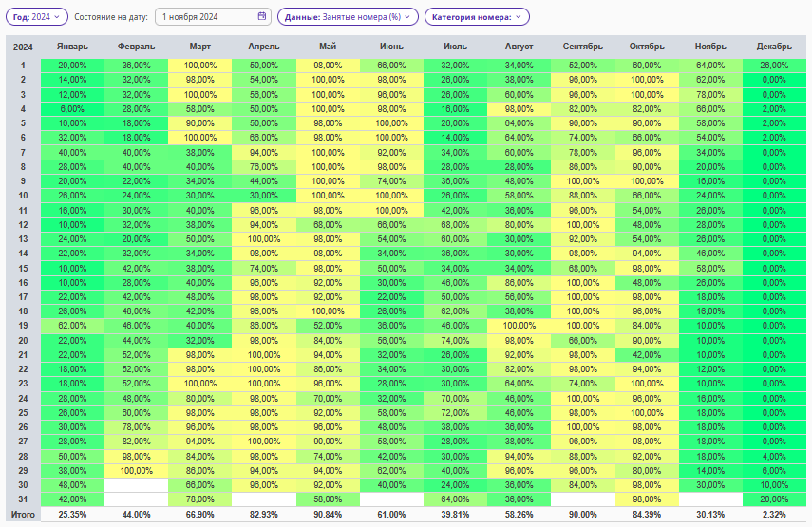Click the 1 ноября 2024 date field
Screen dimensions: 812x527
pyautogui.click(x=213, y=16)
